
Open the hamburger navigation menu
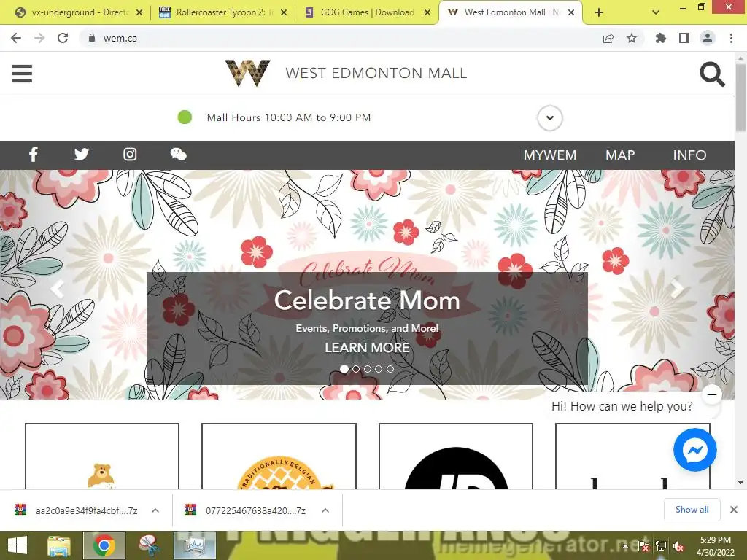(22, 74)
